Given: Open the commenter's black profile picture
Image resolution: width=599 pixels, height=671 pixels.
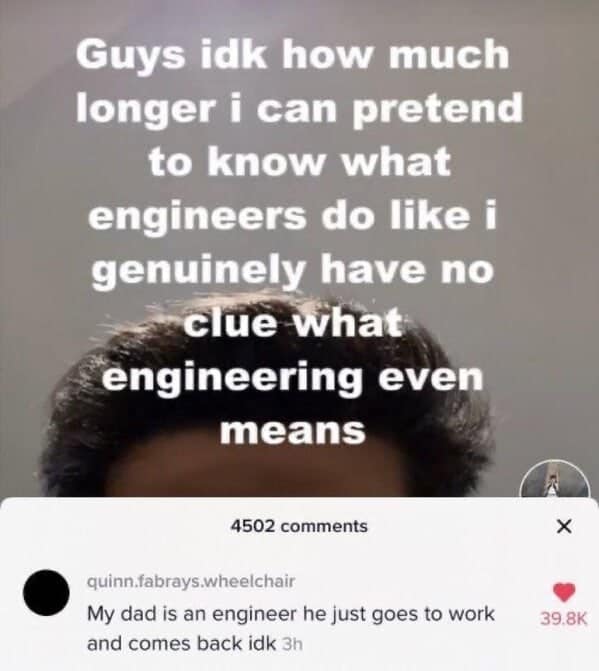Looking at the screenshot, I should point(46,593).
